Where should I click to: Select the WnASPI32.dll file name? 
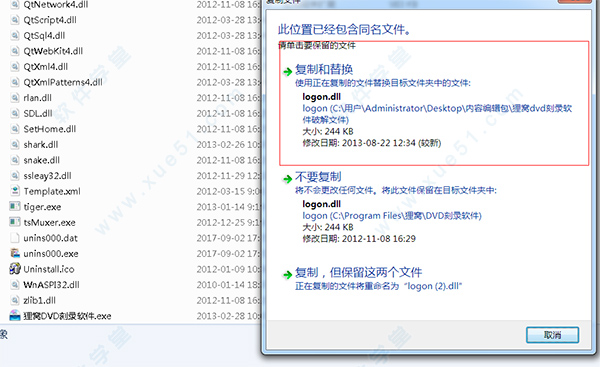click(51, 285)
